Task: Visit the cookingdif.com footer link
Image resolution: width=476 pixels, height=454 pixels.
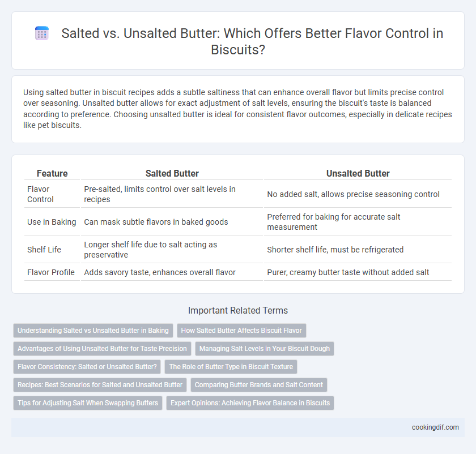Action: coord(435,427)
